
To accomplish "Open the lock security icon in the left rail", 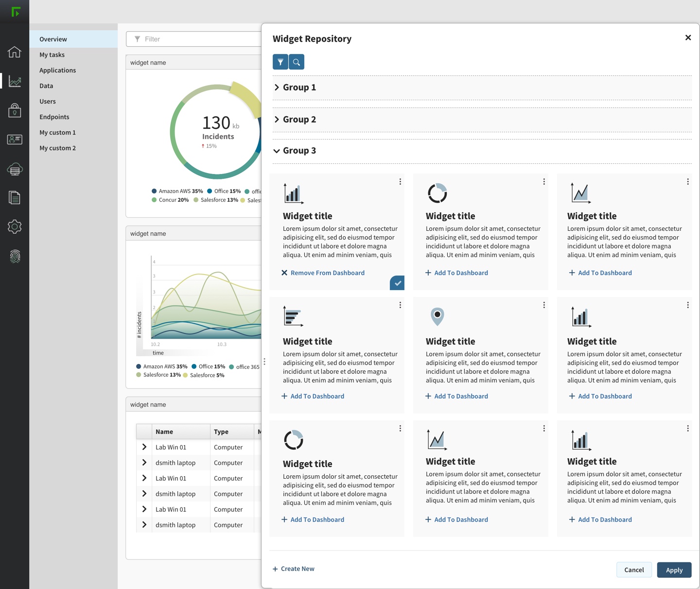I will pyautogui.click(x=15, y=110).
